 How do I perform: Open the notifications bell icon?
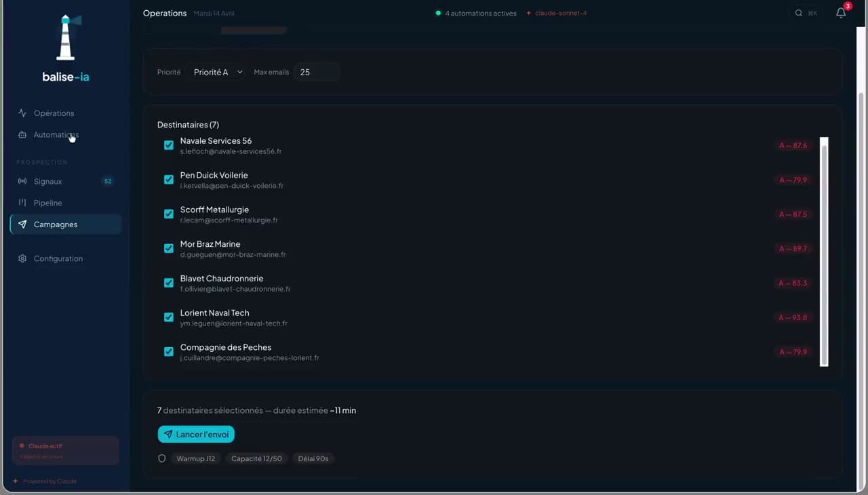tap(841, 13)
